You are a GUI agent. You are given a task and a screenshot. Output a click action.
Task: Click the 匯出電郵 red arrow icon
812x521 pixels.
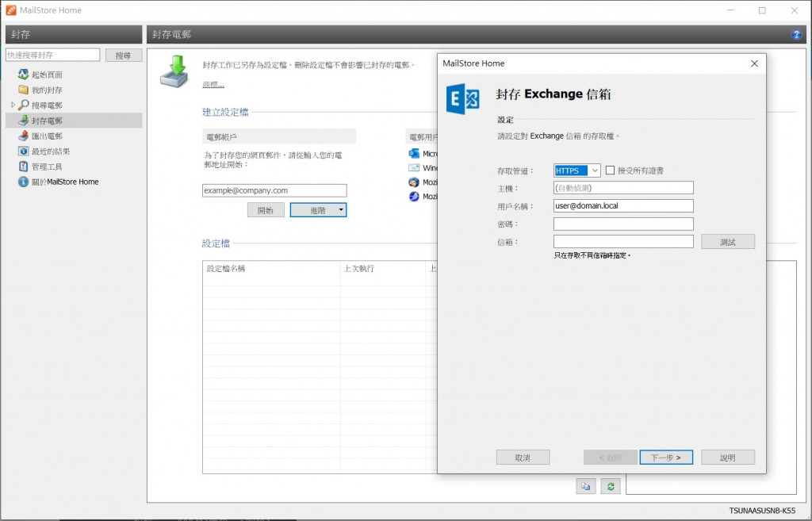pos(23,136)
